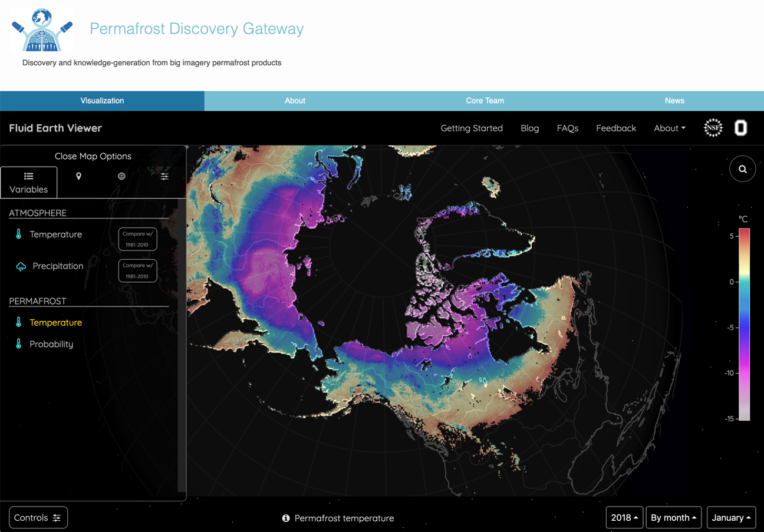Click the temperature color scale legend

(x=745, y=324)
